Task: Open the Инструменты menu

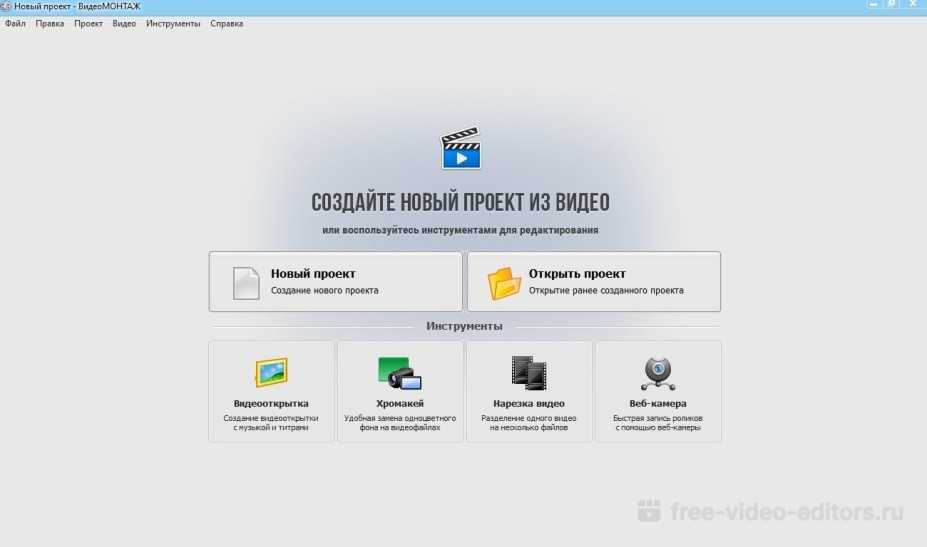Action: click(173, 23)
